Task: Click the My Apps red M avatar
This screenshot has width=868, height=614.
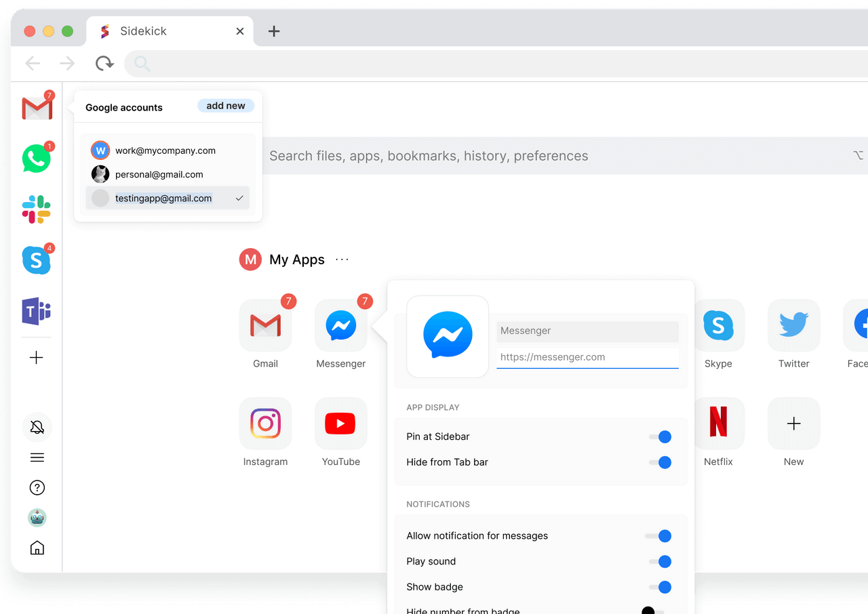Action: tap(251, 260)
